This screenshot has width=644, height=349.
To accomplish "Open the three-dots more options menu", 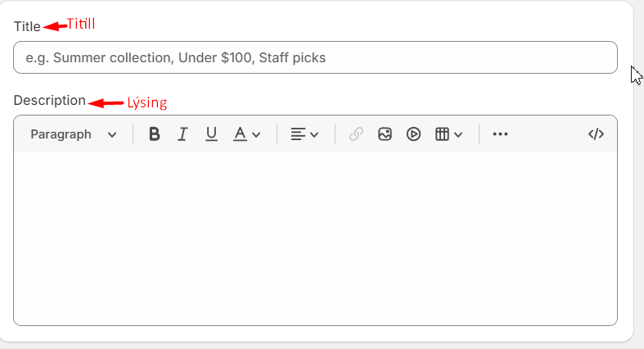I will coord(500,134).
